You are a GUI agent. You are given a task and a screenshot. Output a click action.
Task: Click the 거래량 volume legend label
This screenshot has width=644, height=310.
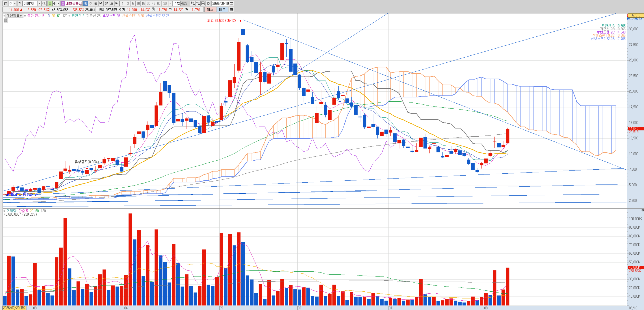pos(11,211)
